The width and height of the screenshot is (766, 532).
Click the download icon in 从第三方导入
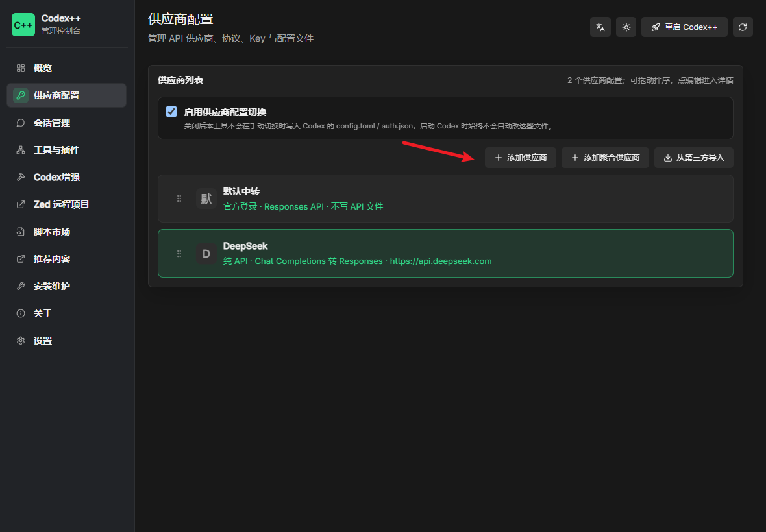pyautogui.click(x=668, y=158)
